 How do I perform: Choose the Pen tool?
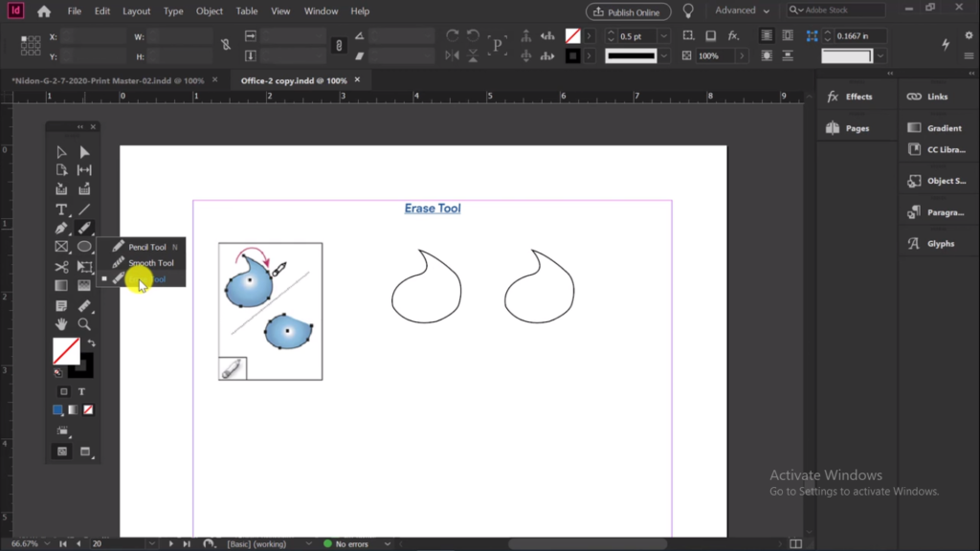point(61,228)
